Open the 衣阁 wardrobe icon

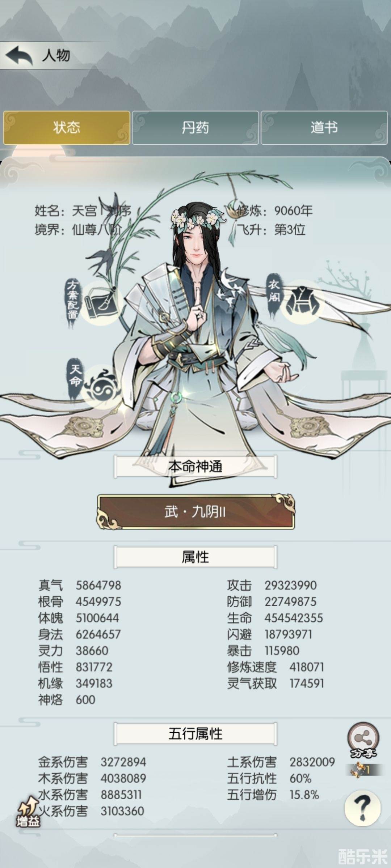point(303,301)
